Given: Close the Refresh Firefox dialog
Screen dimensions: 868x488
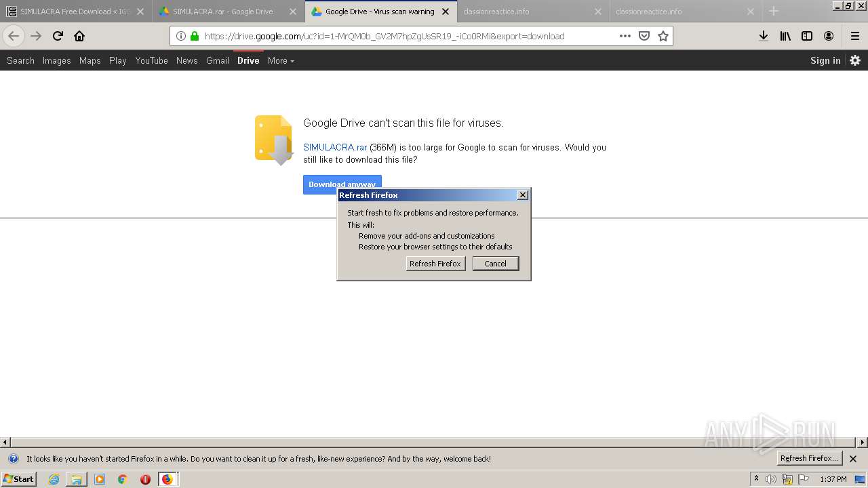Looking at the screenshot, I should [x=522, y=195].
